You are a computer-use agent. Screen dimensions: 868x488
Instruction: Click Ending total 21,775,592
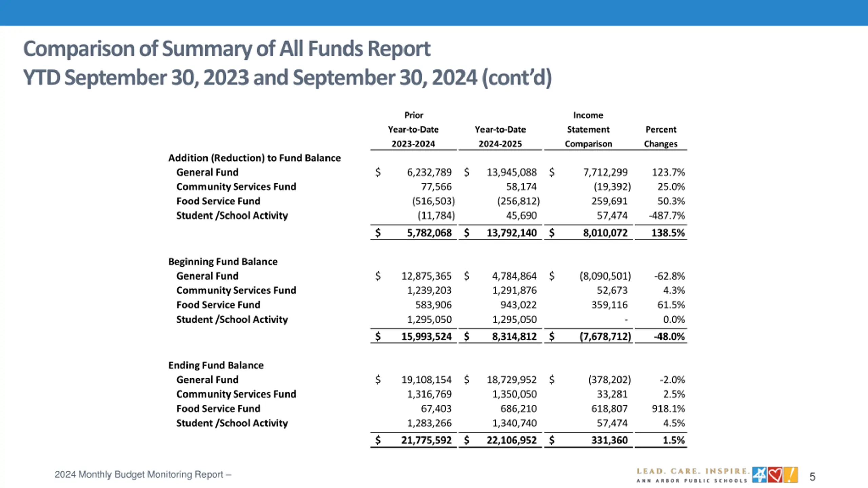click(x=427, y=440)
